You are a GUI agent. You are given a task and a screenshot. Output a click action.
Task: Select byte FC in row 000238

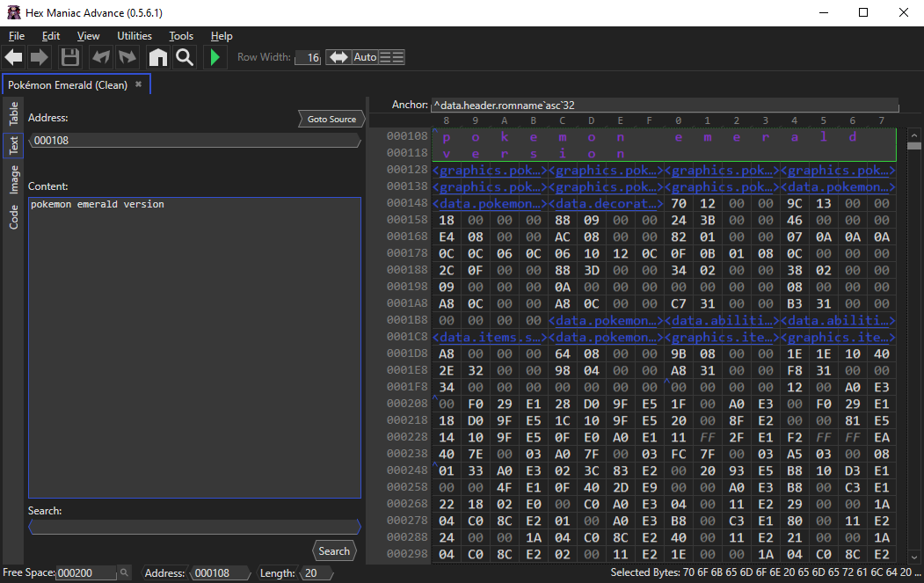pos(678,454)
